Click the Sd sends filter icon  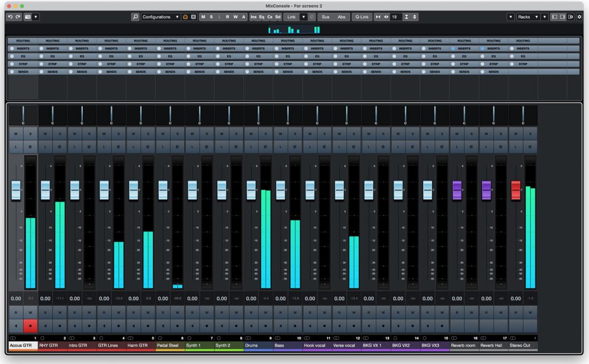point(277,17)
